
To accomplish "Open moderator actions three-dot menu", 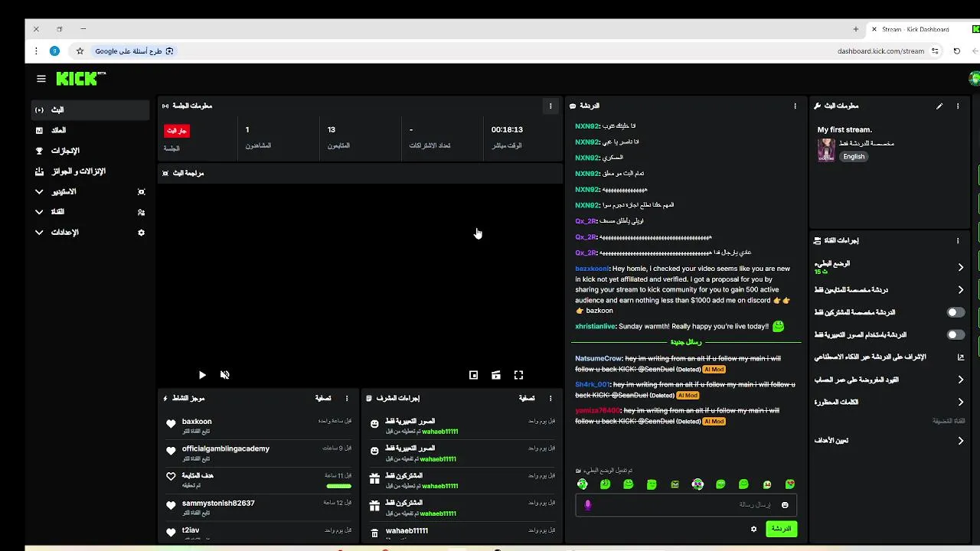I will [x=550, y=398].
